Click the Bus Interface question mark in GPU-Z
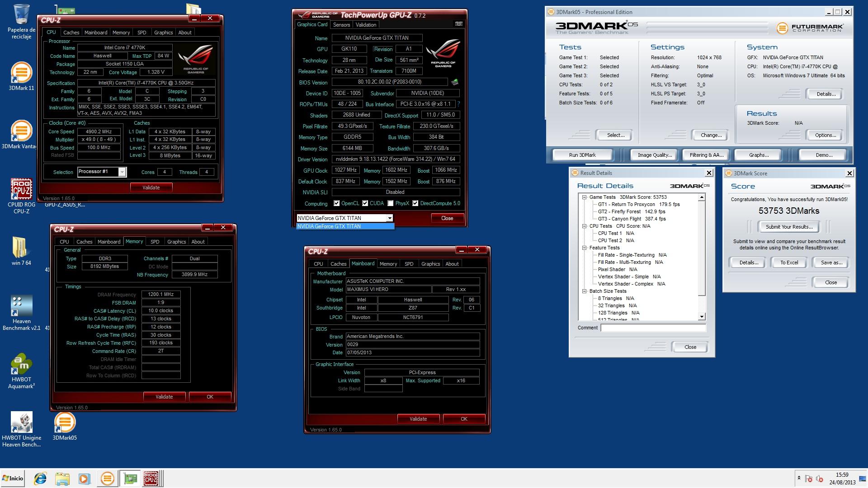Image resolution: width=868 pixels, height=488 pixels. 458,104
